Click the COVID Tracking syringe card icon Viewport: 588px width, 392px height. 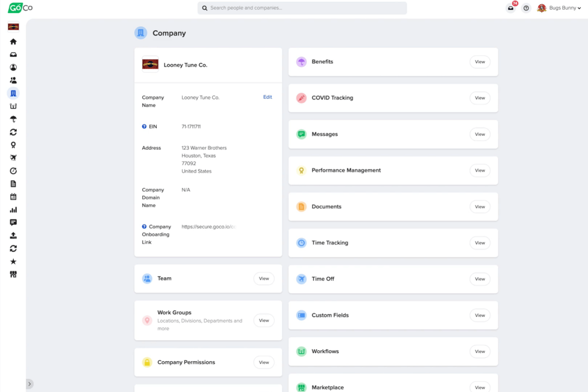coord(302,98)
